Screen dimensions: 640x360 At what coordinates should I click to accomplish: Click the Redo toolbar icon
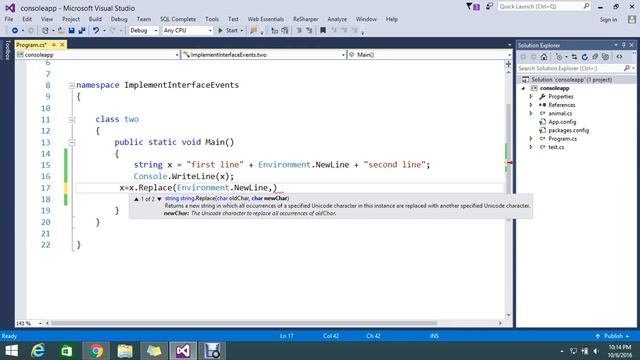coord(113,31)
